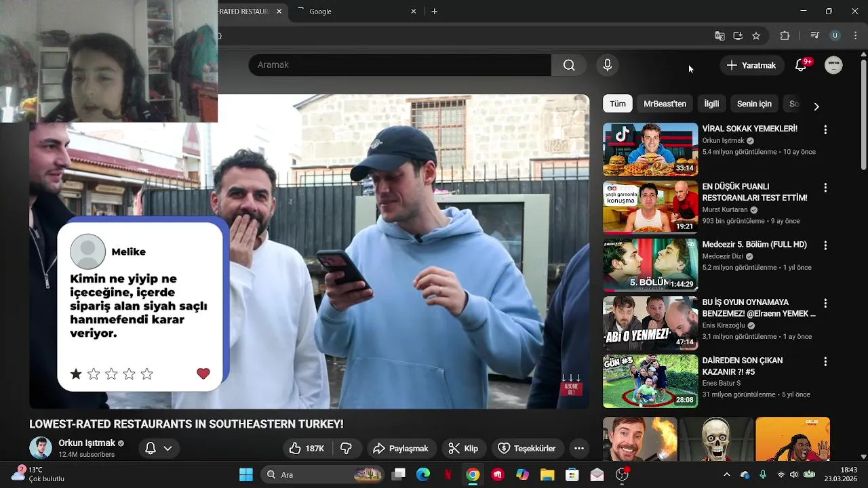
Task: Click the Teşekkürler button
Action: (527, 449)
